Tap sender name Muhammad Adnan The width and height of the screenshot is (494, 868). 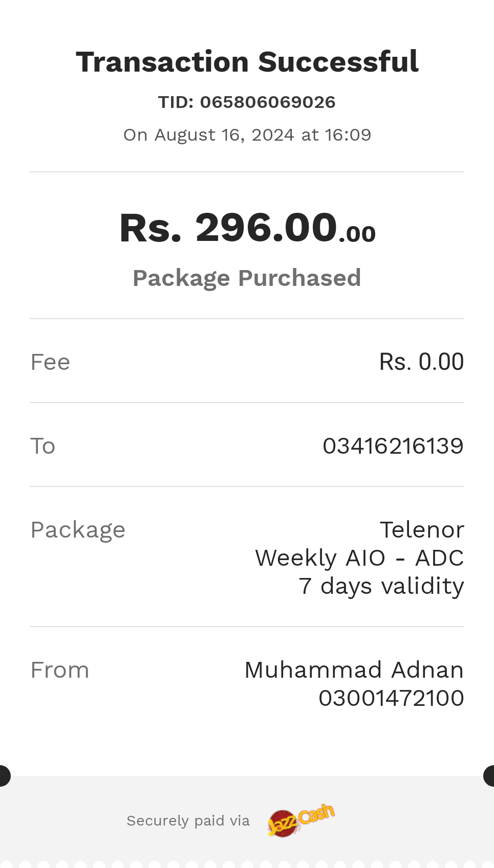tap(354, 670)
